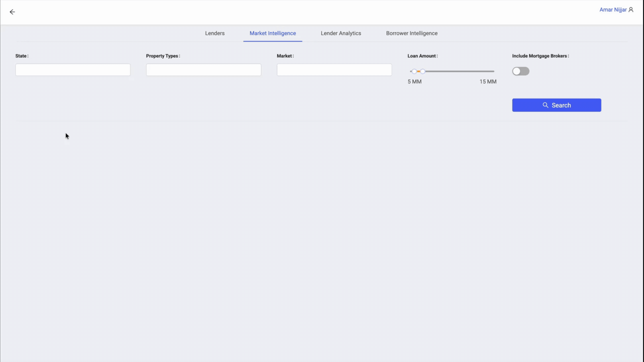
Task: Enable the Include Mortgage Brokers switch
Action: click(x=521, y=71)
